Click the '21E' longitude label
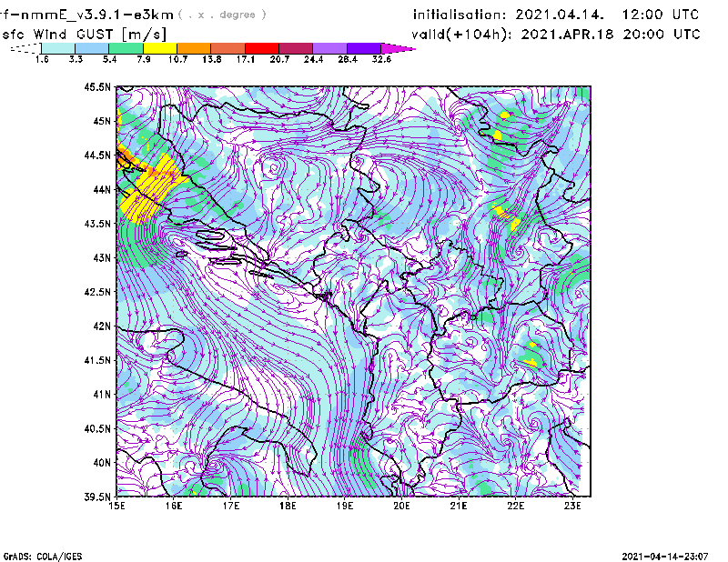Viewport: 728px width, 562px height. tap(459, 506)
